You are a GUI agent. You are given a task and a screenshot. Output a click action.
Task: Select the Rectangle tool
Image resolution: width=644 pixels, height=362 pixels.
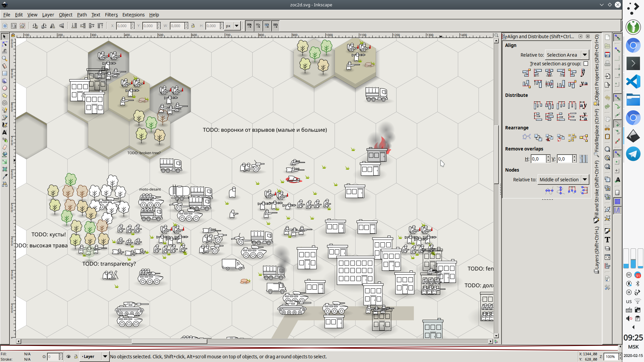click(5, 73)
